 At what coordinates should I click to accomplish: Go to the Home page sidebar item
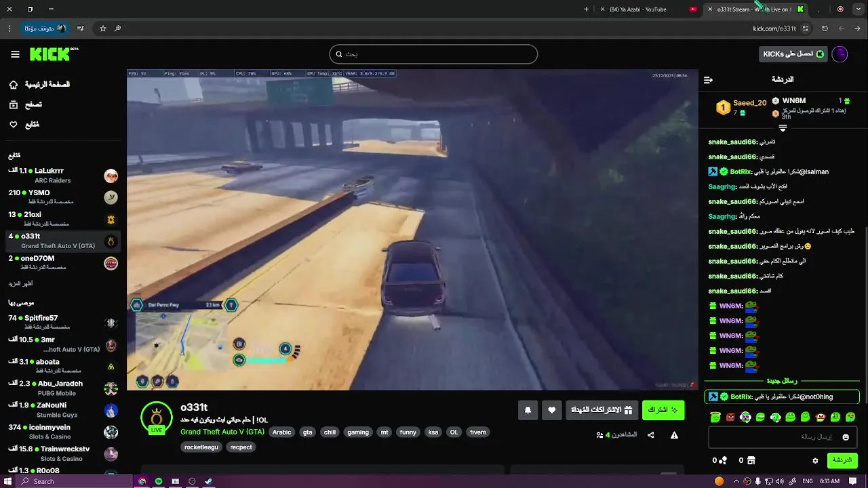pos(40,85)
